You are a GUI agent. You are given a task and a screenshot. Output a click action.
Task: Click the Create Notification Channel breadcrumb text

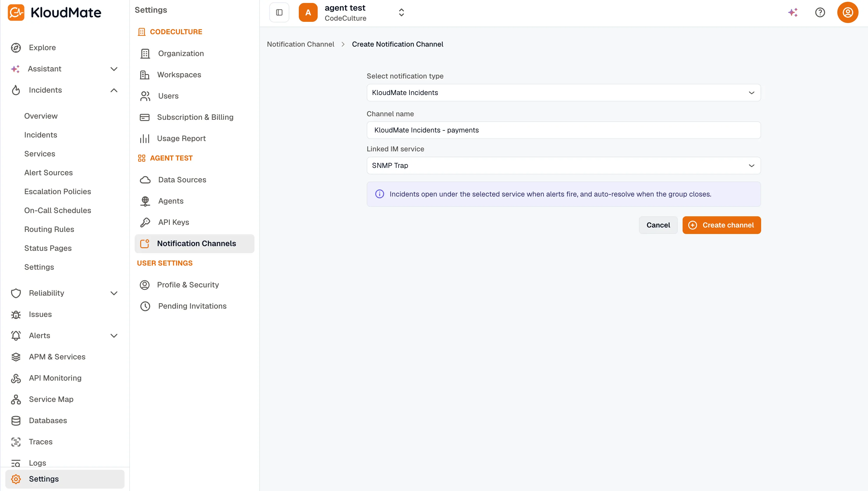[397, 44]
